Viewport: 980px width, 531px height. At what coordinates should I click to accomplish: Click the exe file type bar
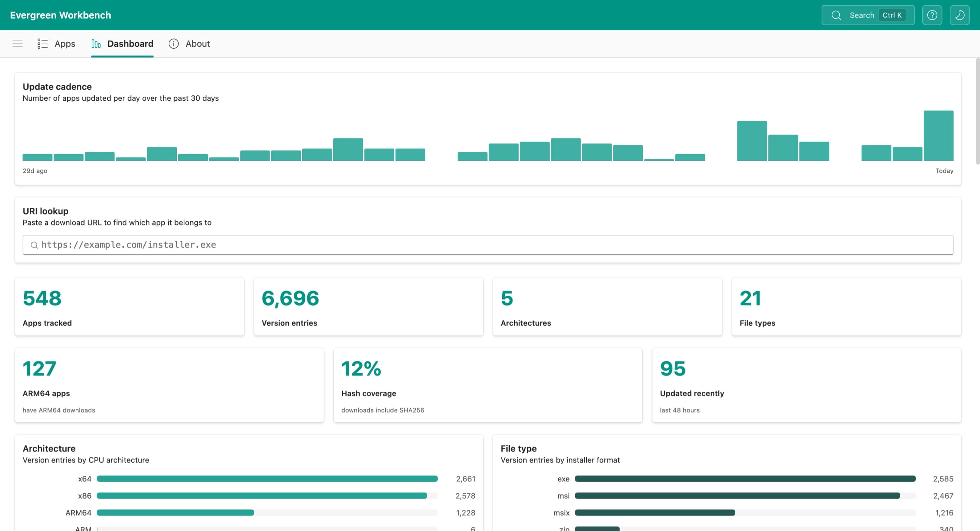[745, 479]
